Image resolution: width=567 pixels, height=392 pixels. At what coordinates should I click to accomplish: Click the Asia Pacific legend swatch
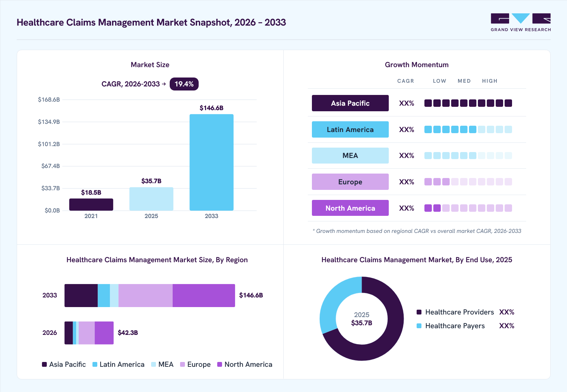(44, 365)
